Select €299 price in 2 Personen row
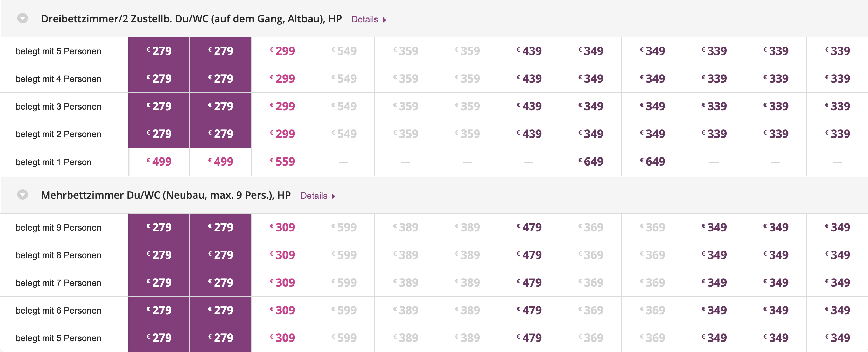868x352 pixels. point(282,134)
